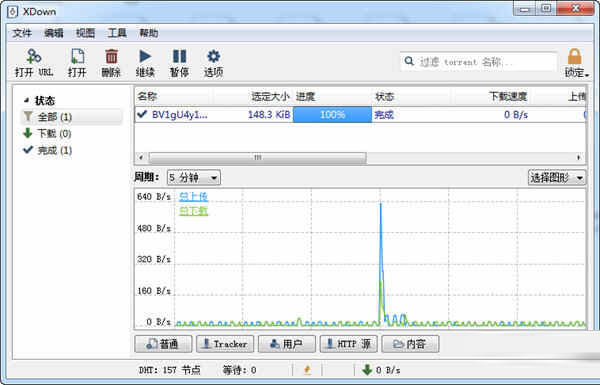This screenshot has width=600, height=385.
Task: Switch to the HTTP 源 tab
Action: coord(349,344)
